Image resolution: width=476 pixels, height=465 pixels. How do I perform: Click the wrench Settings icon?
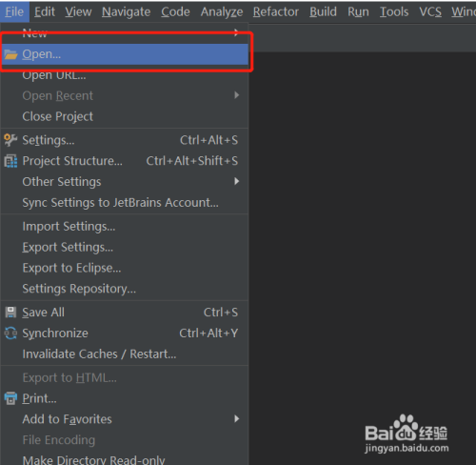point(10,140)
